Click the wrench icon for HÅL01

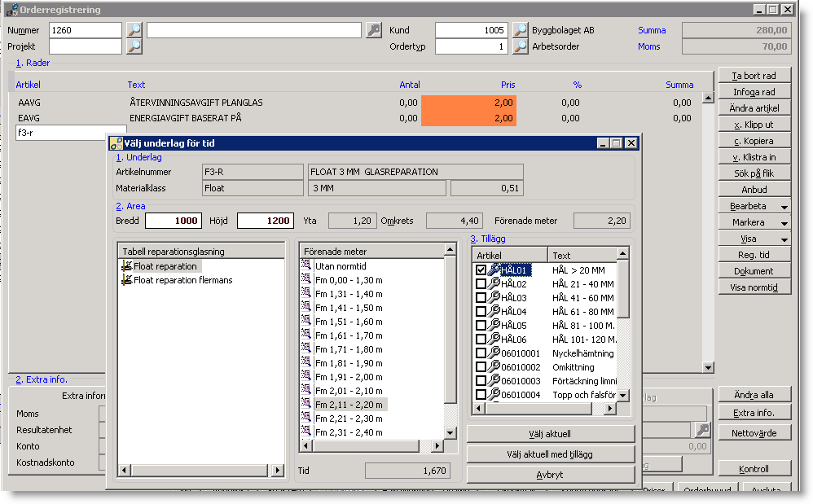[x=494, y=269]
